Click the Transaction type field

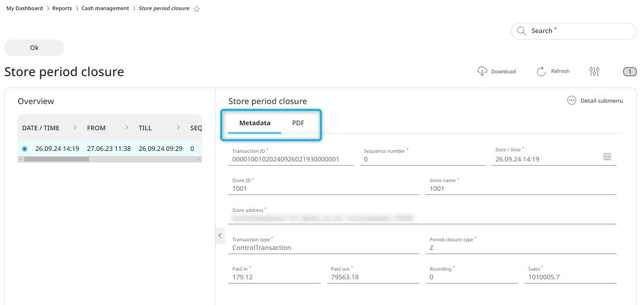tap(324, 244)
